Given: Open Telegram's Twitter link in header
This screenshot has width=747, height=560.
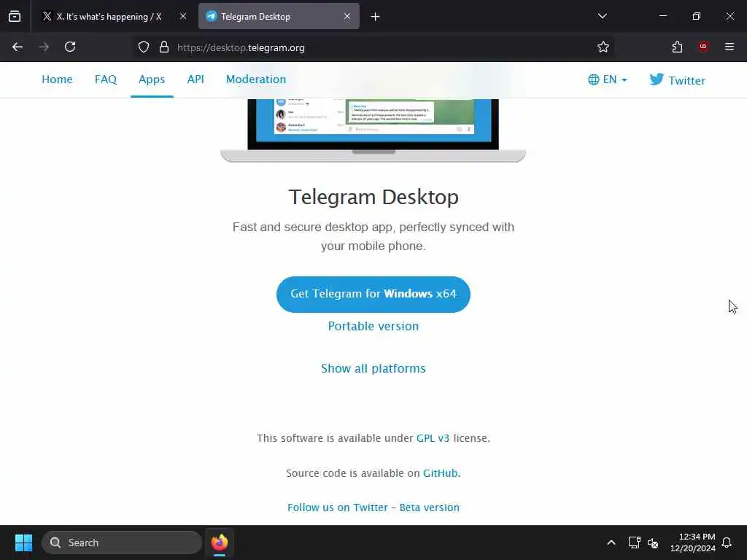Looking at the screenshot, I should 677,80.
